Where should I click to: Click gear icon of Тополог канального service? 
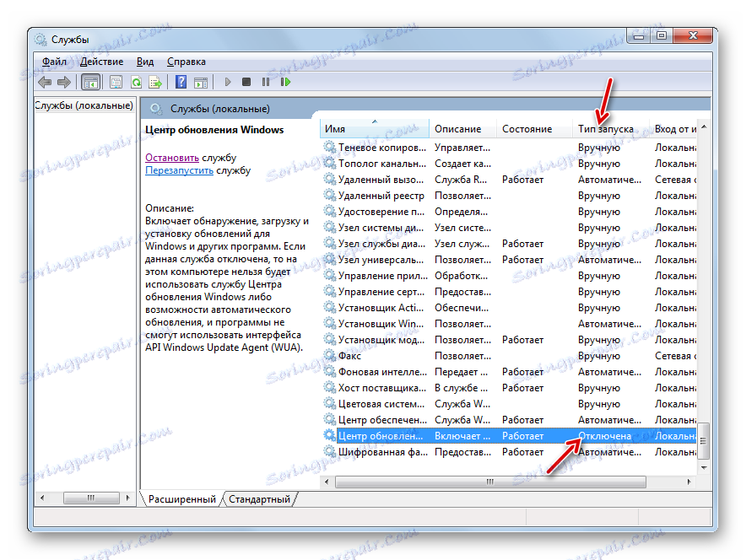tap(329, 163)
